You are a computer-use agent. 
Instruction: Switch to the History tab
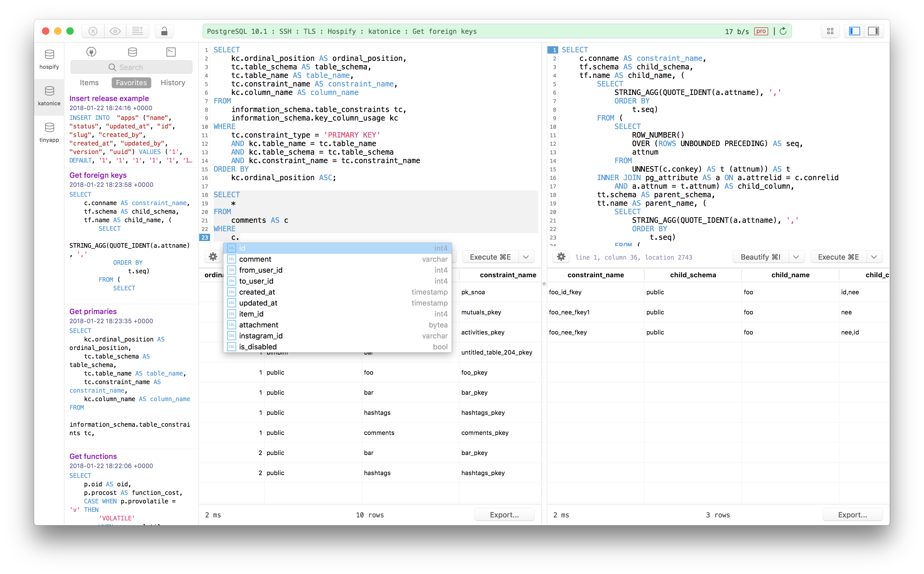point(173,83)
